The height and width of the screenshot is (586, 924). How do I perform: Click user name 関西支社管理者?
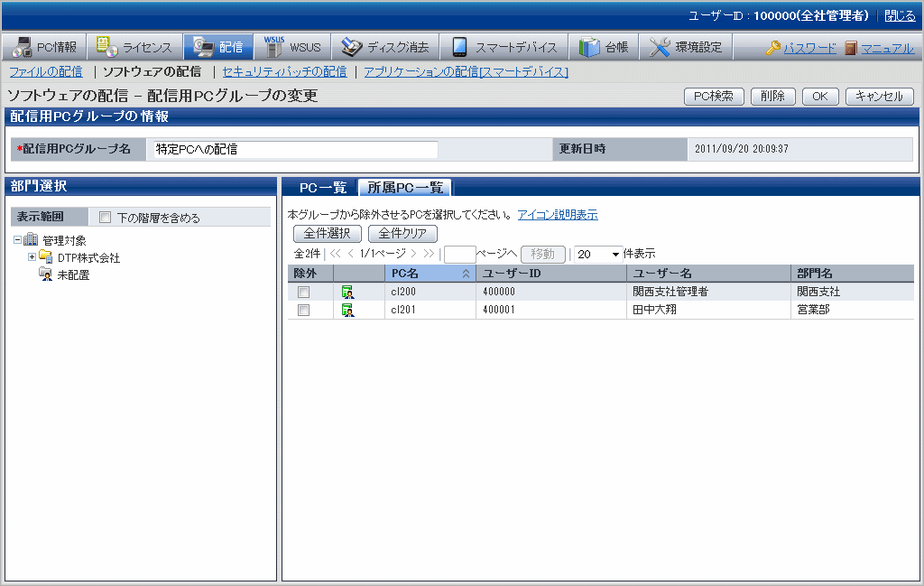pyautogui.click(x=670, y=292)
